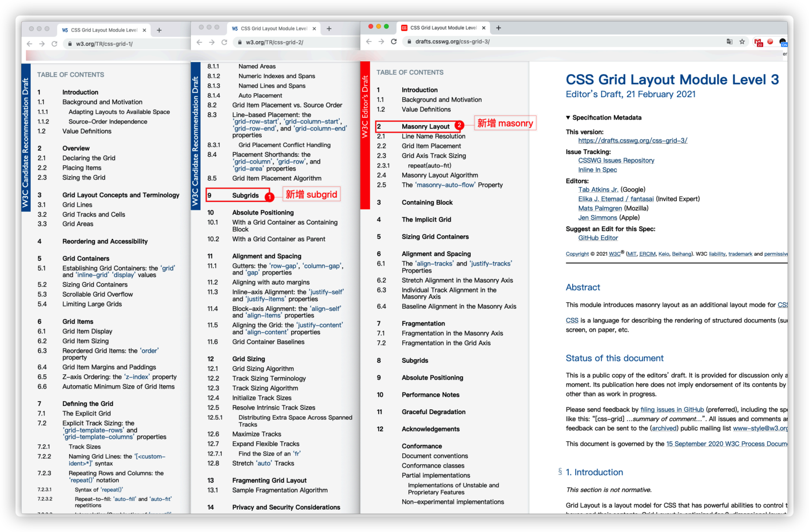This screenshot has height=532, width=809.
Task: Open Subgrids entry in Level 3 contents
Action: 415,361
